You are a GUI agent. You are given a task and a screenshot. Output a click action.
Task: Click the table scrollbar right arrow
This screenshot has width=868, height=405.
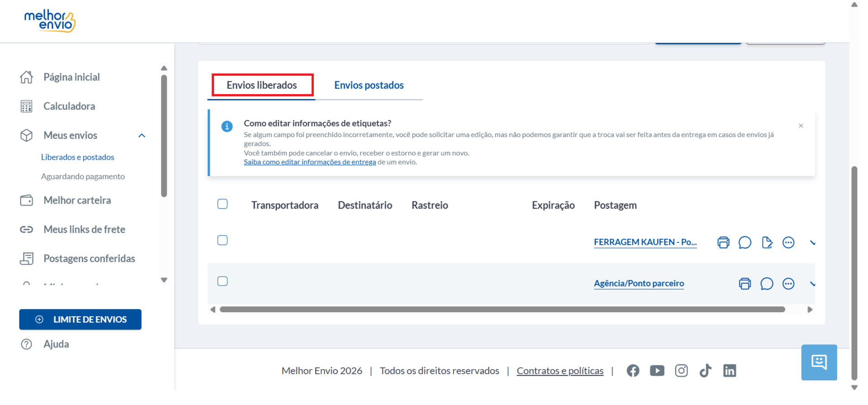tap(810, 310)
